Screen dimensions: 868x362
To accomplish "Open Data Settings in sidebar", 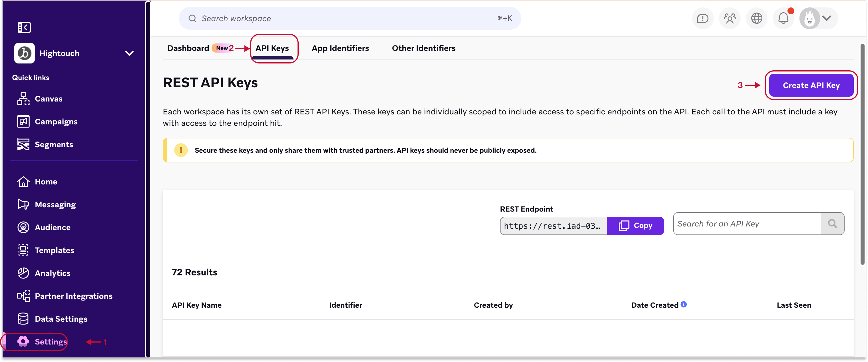I will [x=61, y=319].
